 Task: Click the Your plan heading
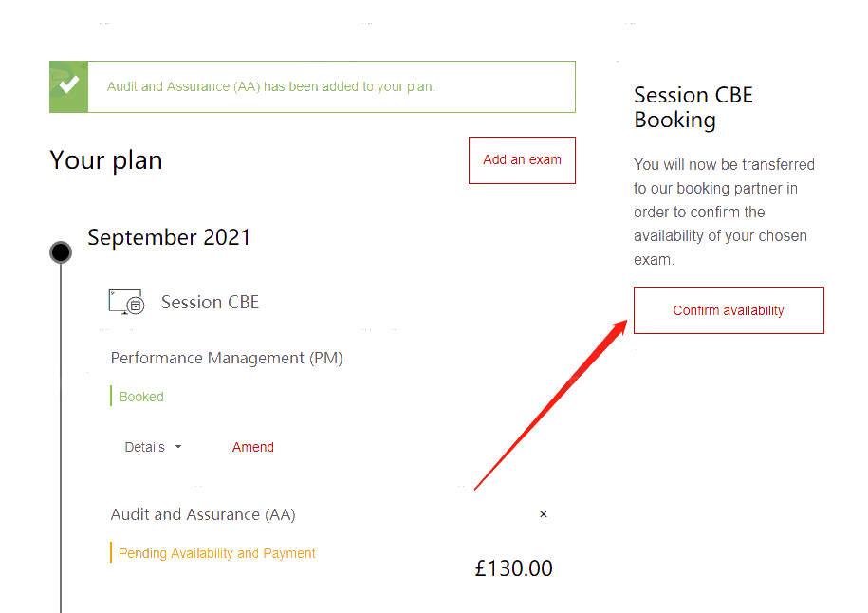106,160
